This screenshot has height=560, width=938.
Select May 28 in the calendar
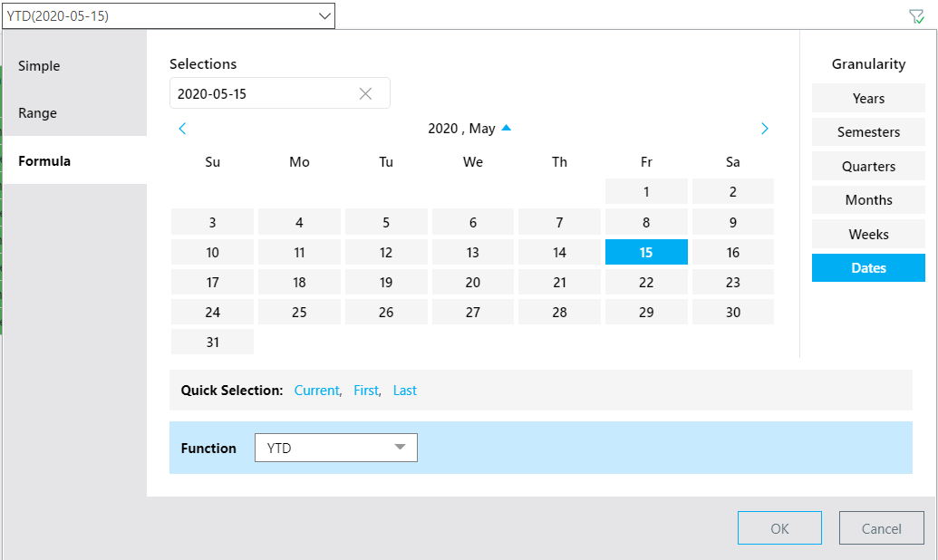click(x=559, y=312)
